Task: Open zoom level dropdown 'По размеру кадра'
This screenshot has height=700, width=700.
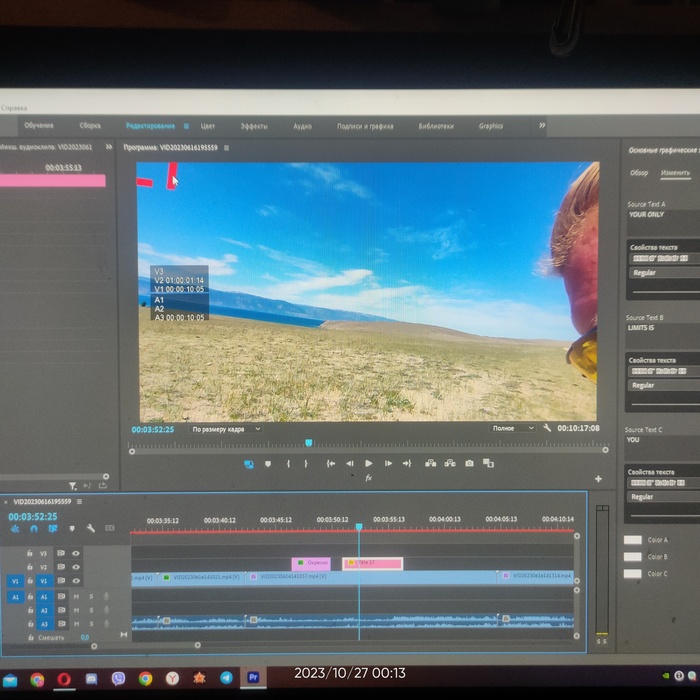Action: tap(226, 429)
